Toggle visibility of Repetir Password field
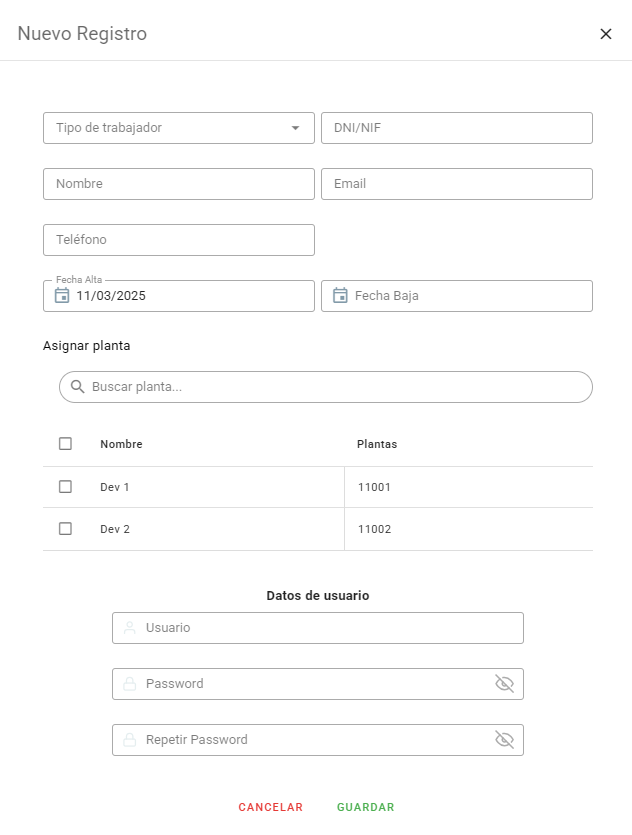Screen dimensions: 632x835 (x=505, y=740)
